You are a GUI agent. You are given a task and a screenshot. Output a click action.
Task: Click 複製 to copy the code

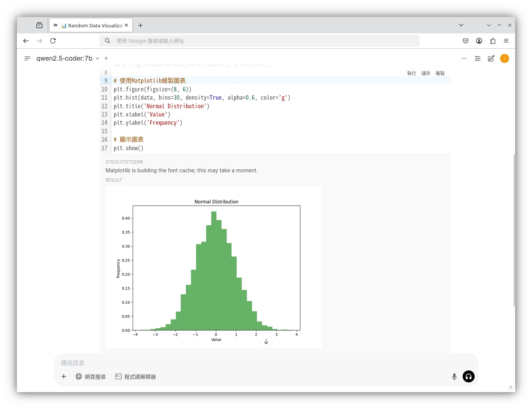tap(440, 73)
